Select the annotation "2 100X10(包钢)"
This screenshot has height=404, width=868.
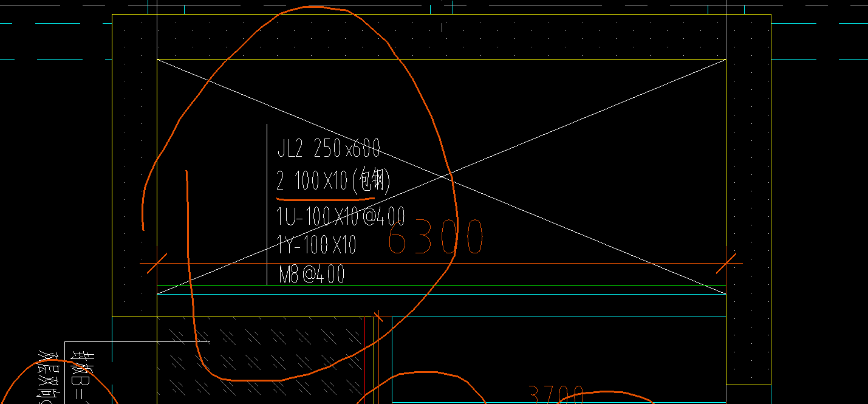(x=333, y=180)
